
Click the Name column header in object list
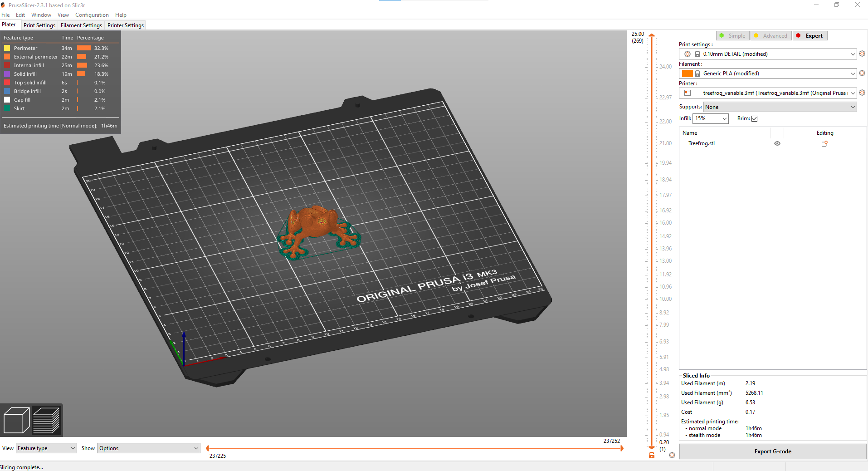690,133
